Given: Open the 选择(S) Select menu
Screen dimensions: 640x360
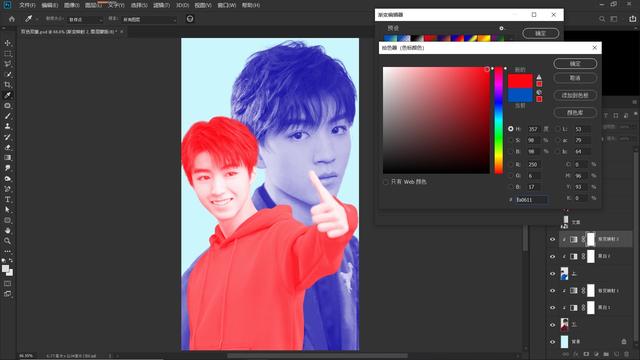Looking at the screenshot, I should tap(139, 5).
